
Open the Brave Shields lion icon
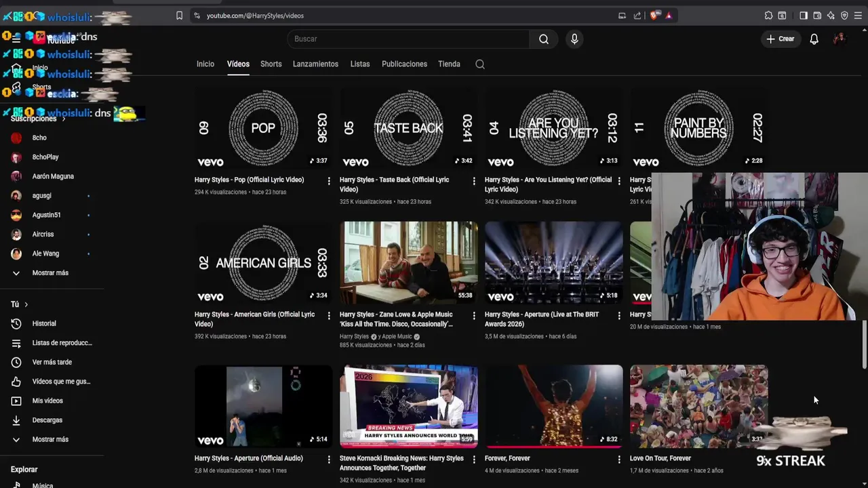(654, 16)
